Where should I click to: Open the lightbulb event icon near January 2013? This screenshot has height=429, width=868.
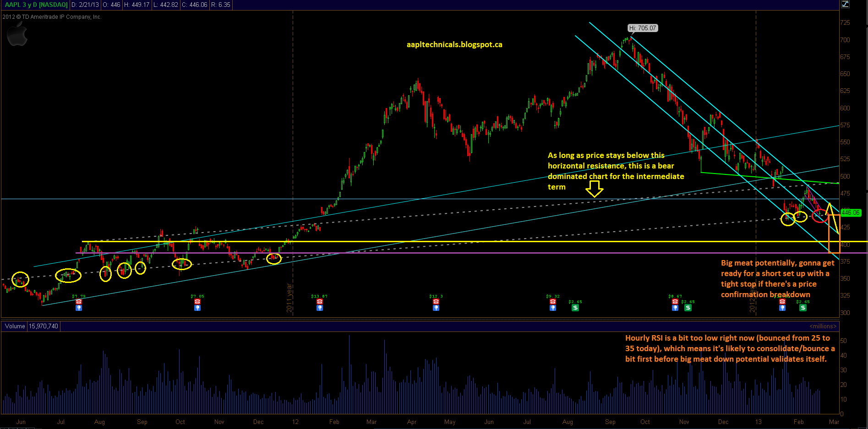coord(782,308)
